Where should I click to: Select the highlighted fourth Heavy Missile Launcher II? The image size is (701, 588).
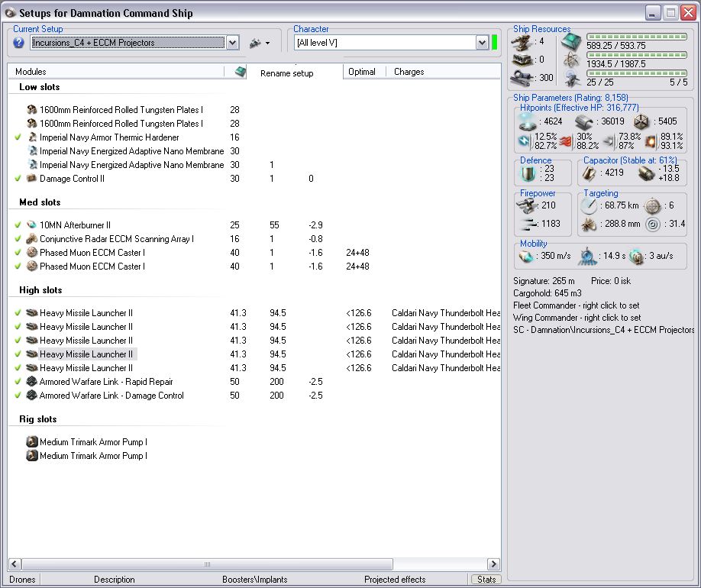coord(86,354)
